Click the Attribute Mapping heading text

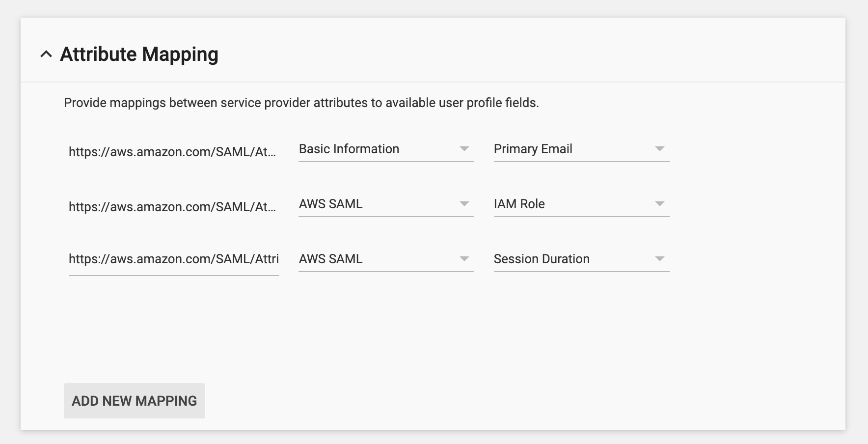click(139, 54)
